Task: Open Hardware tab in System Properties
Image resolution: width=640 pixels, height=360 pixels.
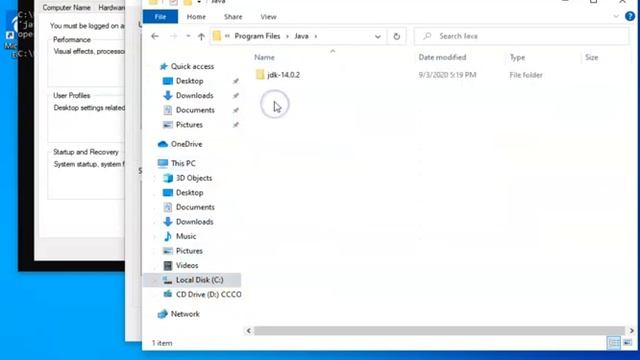Action: 111,8
